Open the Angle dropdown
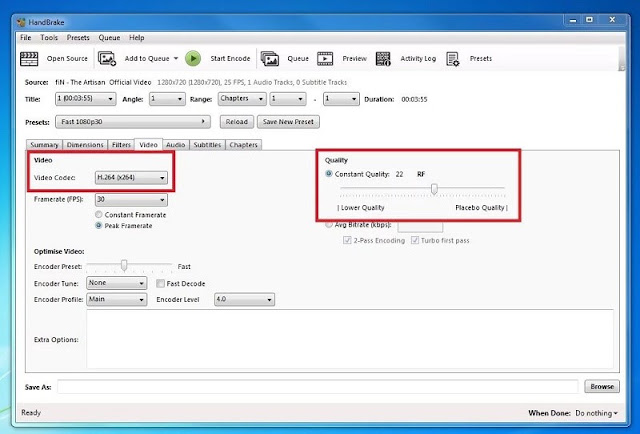This screenshot has width=640, height=434. click(167, 99)
